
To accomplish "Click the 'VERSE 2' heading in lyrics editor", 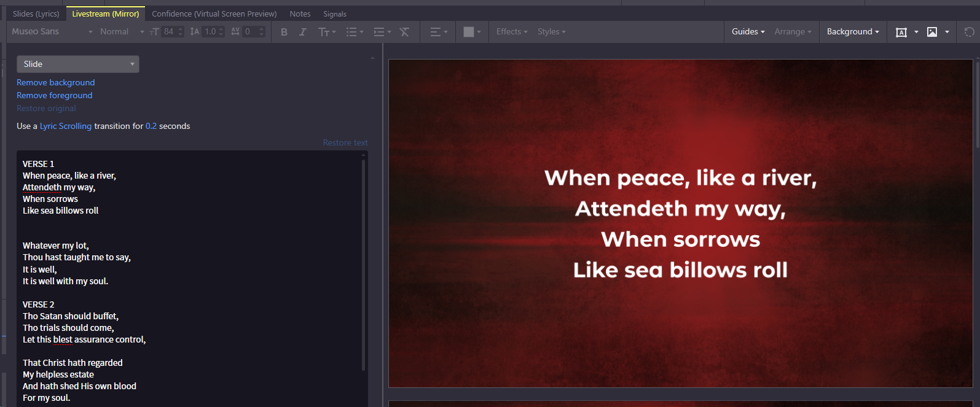I will (38, 304).
